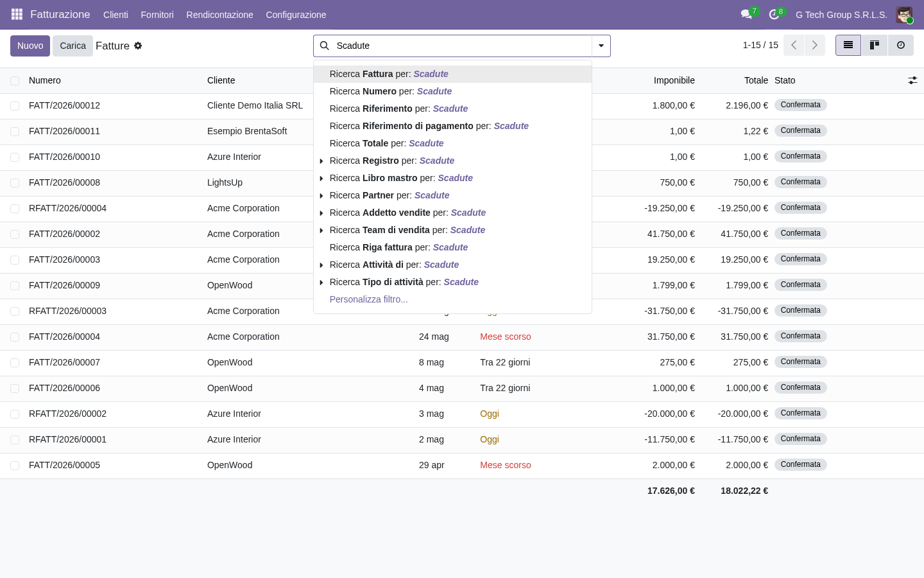Click the gear icon next to Fatture
The width and height of the screenshot is (924, 578).
138,46
